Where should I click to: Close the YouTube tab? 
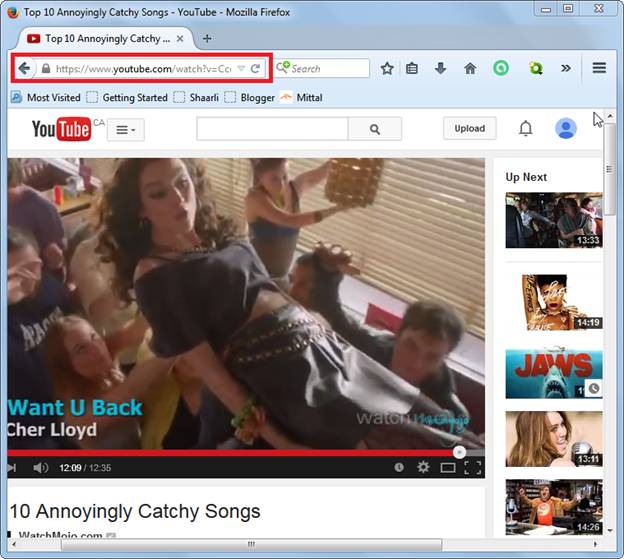coord(180,39)
